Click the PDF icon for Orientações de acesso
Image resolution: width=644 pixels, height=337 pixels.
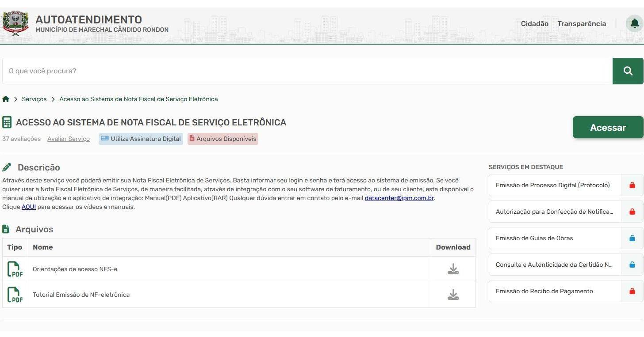15,269
